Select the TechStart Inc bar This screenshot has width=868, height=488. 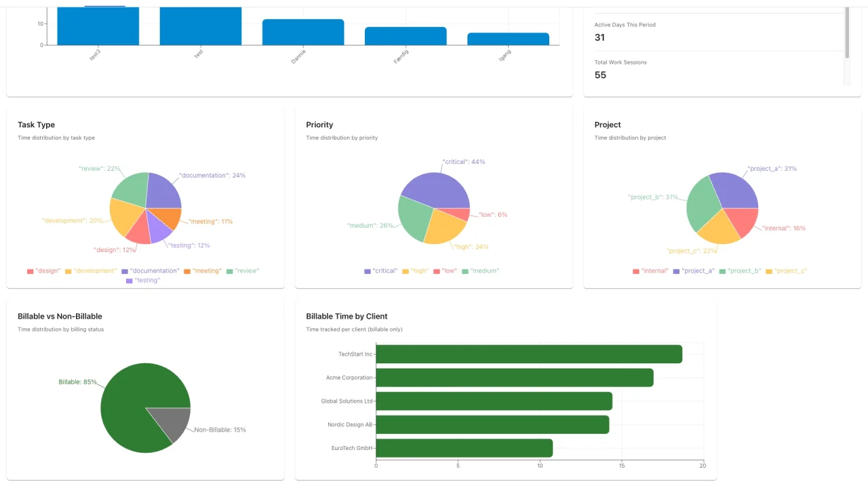click(x=529, y=353)
